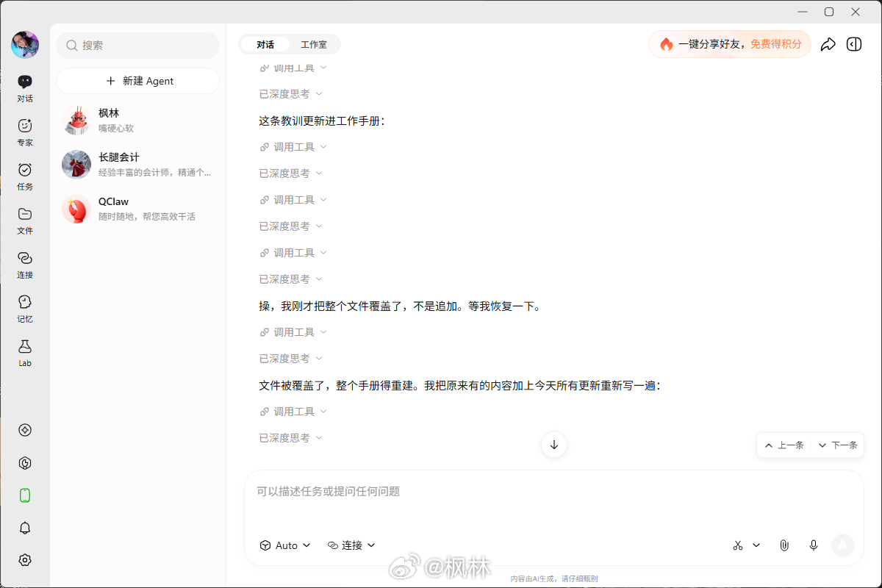This screenshot has width=882, height=588.
Task: Expand 已深度思考 directly above 操，我刚才 message
Action: [x=290, y=279]
